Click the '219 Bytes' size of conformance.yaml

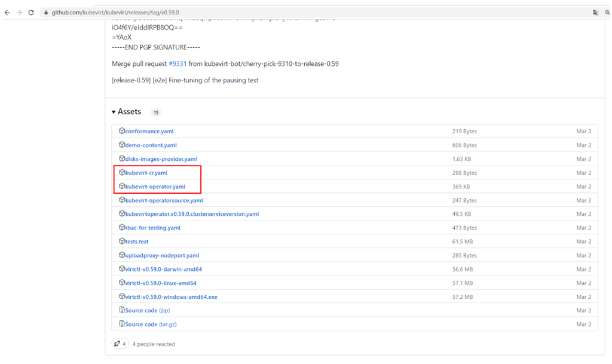coord(464,131)
